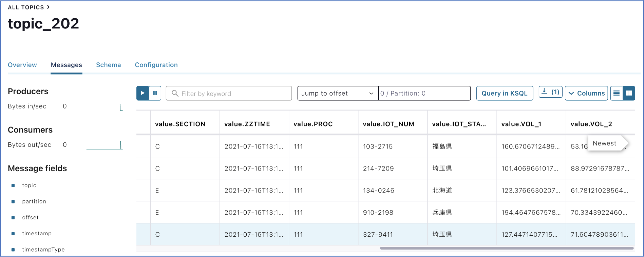Expand the Columns dropdown
Viewport: 644px width, 257px height.
click(586, 93)
